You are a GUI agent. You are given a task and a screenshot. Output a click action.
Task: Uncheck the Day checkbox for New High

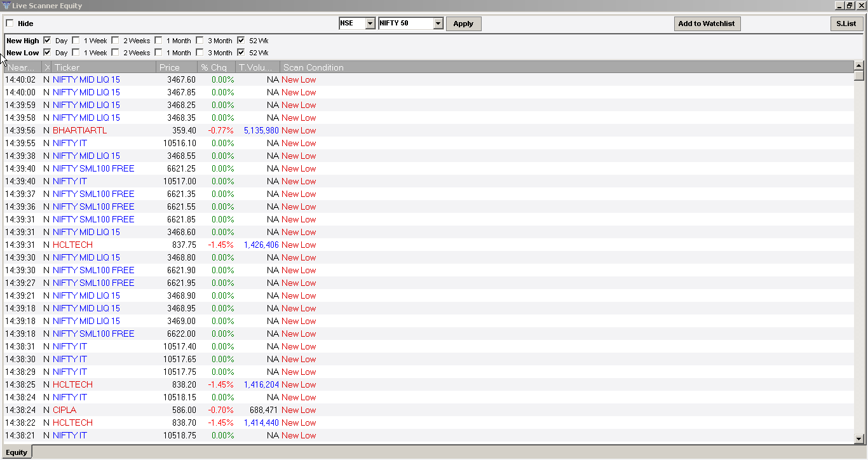coord(47,40)
